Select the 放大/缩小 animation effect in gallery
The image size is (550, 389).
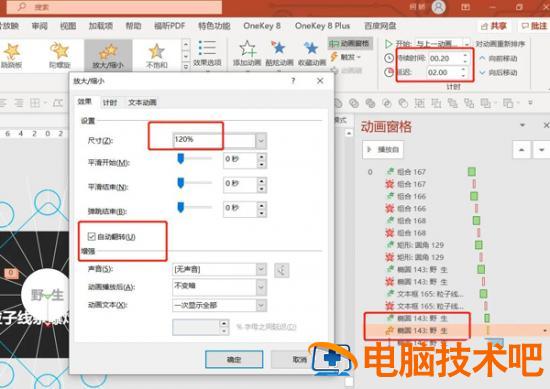[108, 55]
